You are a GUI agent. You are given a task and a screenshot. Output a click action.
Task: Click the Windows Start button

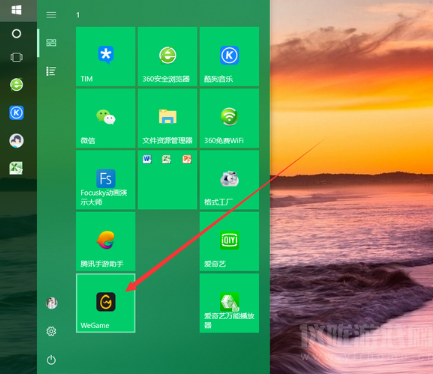tap(16, 10)
